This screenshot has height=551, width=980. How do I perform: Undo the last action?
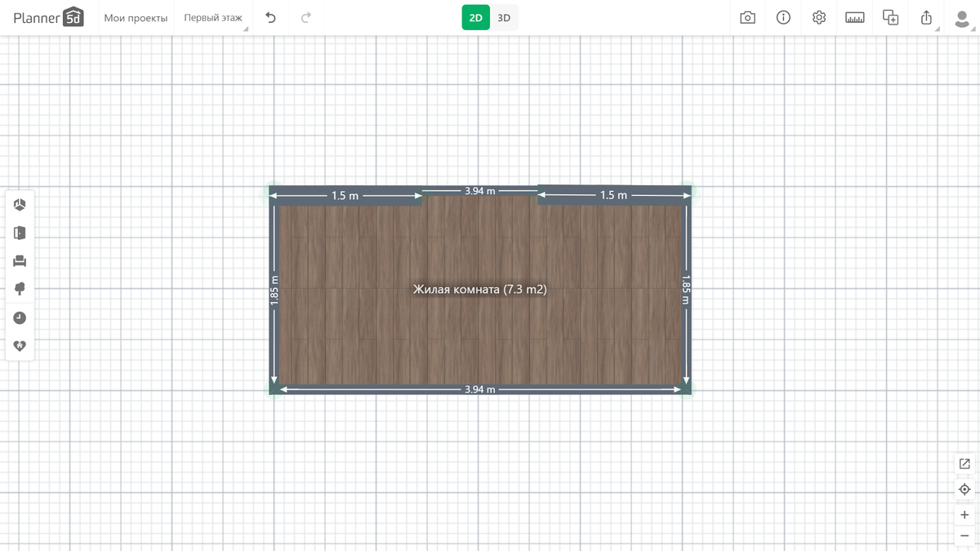271,17
